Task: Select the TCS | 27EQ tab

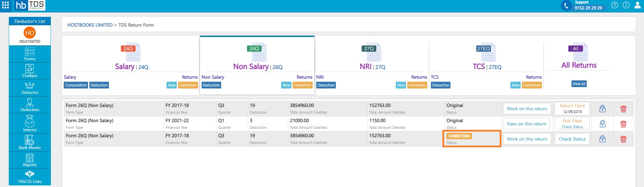Action: (x=487, y=67)
